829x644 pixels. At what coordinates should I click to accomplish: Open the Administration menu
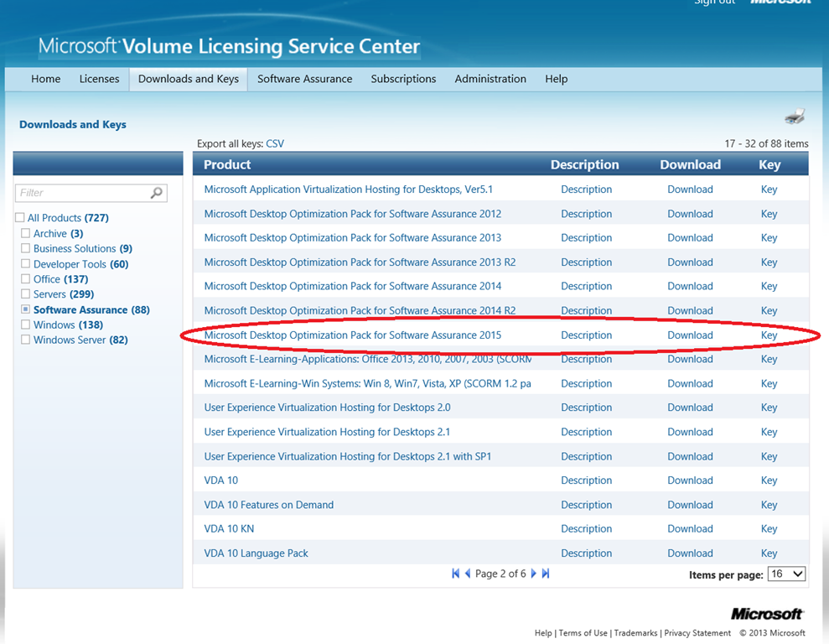[490, 79]
